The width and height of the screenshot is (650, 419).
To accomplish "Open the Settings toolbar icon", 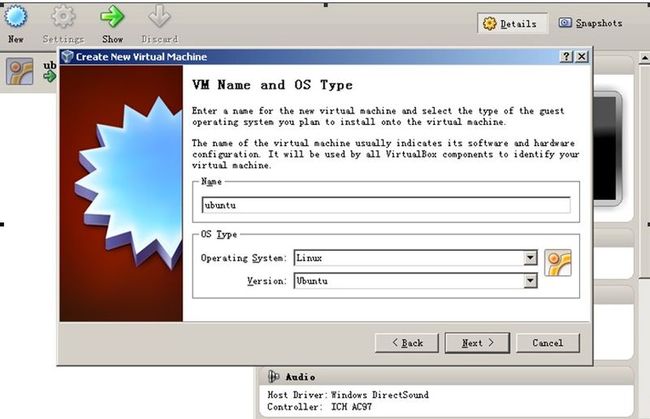I will [63, 17].
